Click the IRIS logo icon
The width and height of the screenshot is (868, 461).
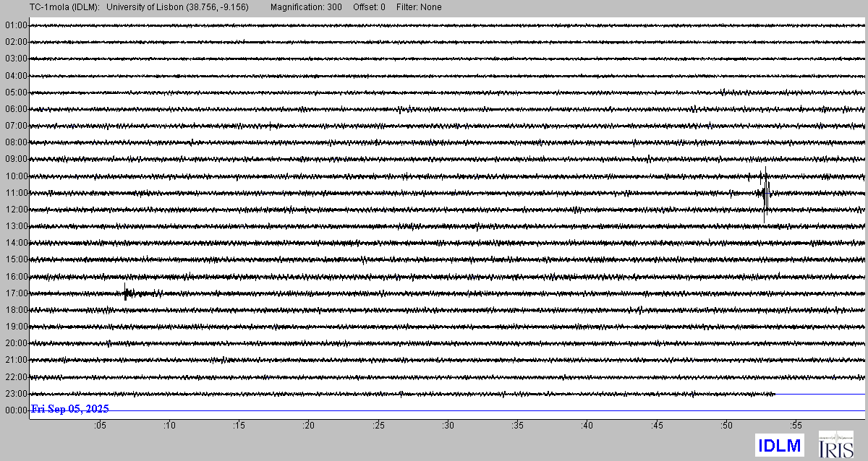tap(835, 444)
